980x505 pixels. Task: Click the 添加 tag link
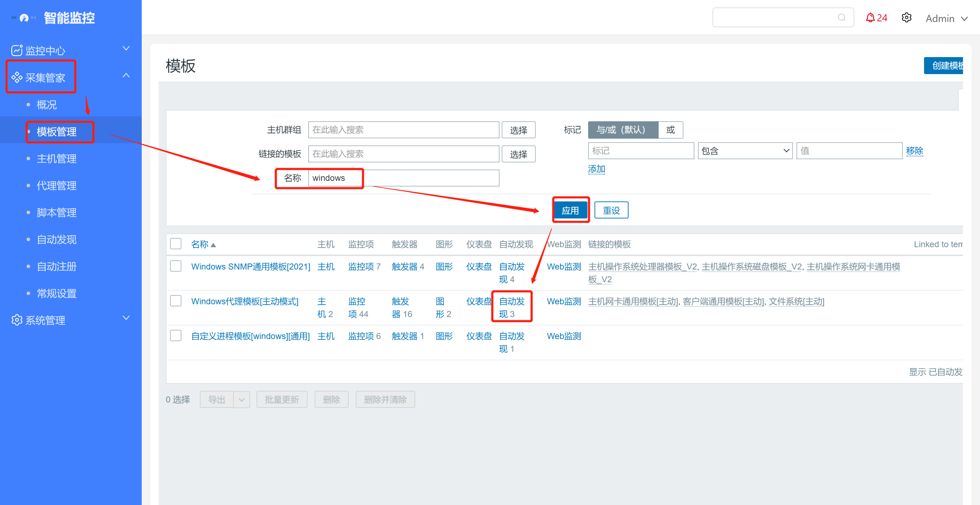(x=596, y=169)
